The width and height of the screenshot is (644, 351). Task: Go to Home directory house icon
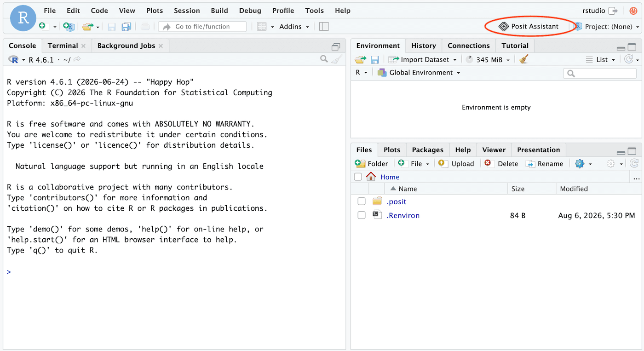(x=371, y=177)
